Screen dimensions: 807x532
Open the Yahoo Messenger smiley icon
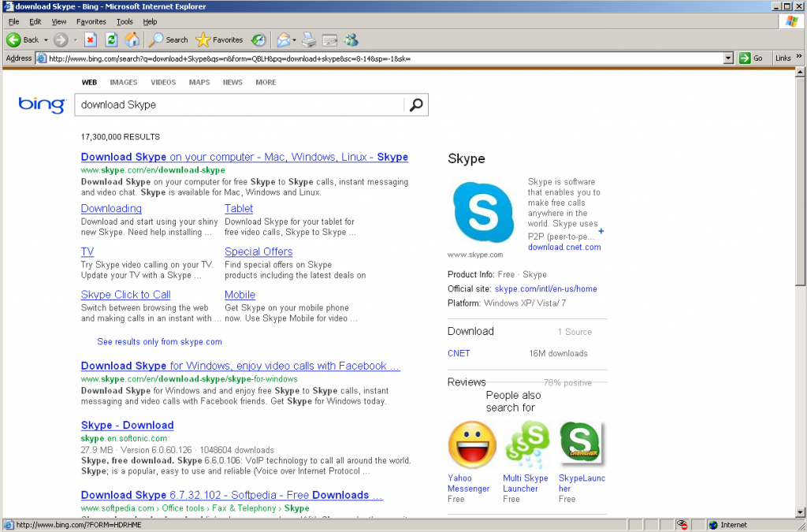coord(472,445)
